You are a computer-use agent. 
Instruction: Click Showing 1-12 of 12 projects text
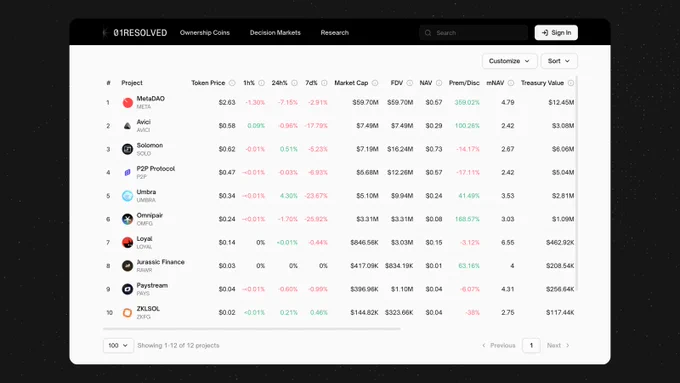(x=178, y=346)
